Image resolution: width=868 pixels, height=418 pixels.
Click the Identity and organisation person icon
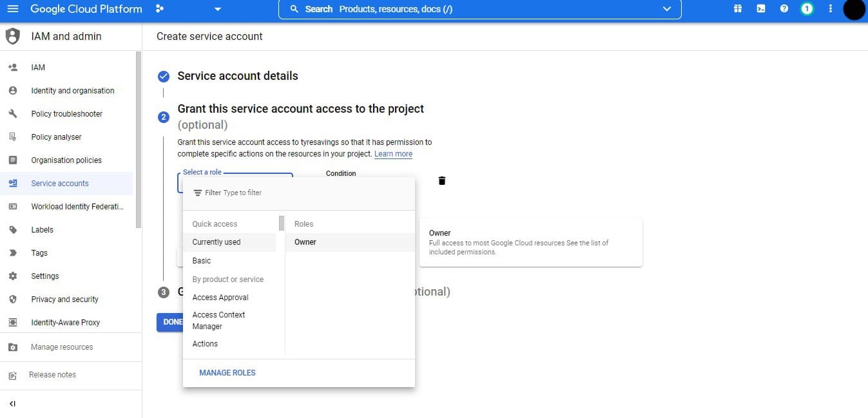13,91
